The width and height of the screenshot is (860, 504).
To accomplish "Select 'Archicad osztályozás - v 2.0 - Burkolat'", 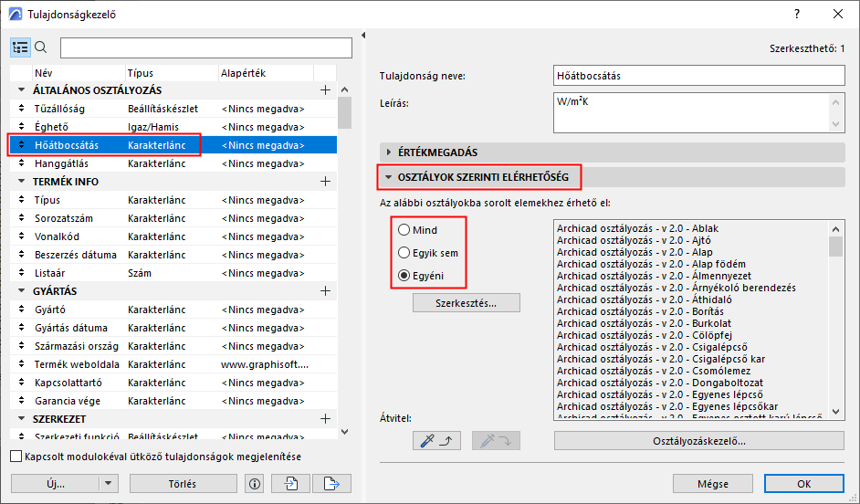I will coord(644,323).
